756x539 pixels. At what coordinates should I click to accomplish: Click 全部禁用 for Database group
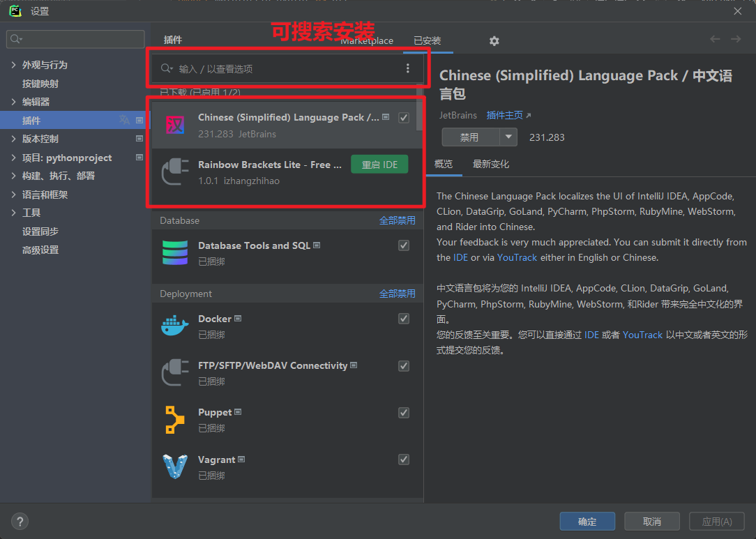(398, 220)
